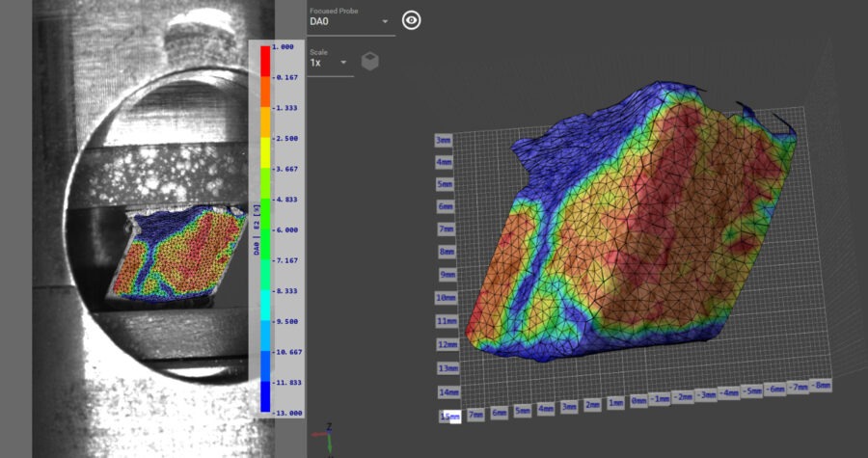The height and width of the screenshot is (458, 868).
Task: Click the -8.333 legend value
Action: point(285,290)
